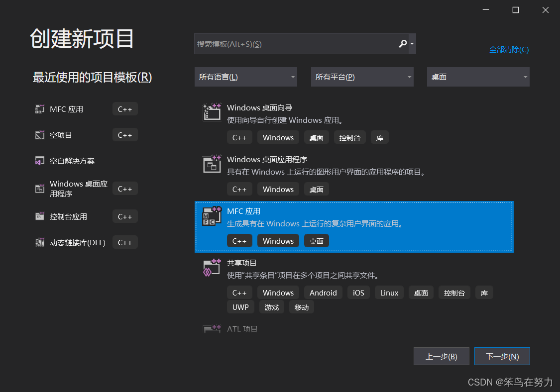
Task: Click C++ tag beside recent 空项目
Action: 125,135
